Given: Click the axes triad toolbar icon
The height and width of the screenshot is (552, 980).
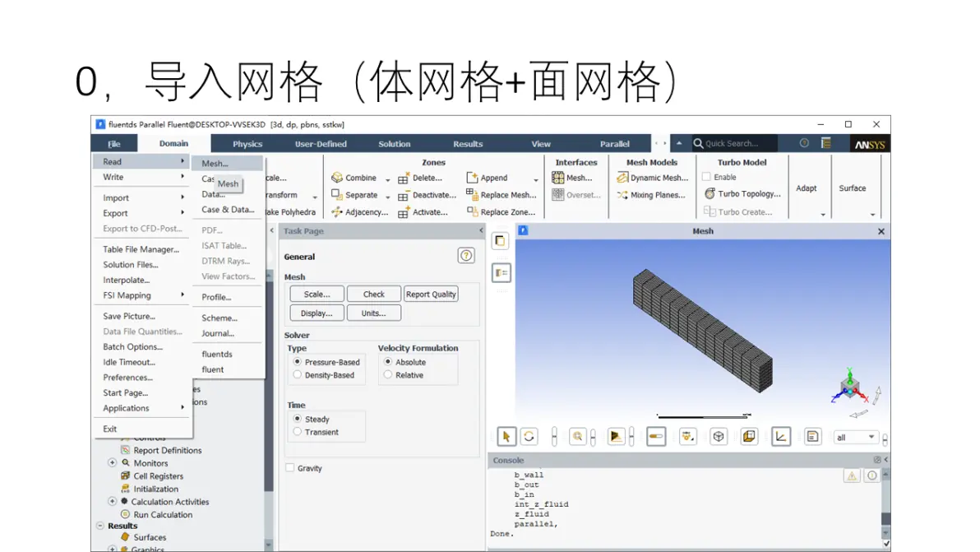Looking at the screenshot, I should [780, 436].
